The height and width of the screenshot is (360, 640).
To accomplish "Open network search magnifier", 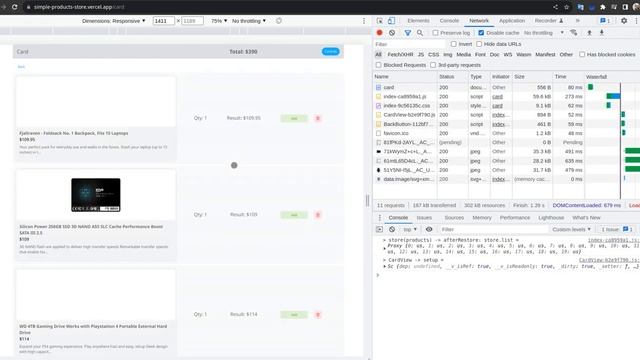I will pos(420,33).
